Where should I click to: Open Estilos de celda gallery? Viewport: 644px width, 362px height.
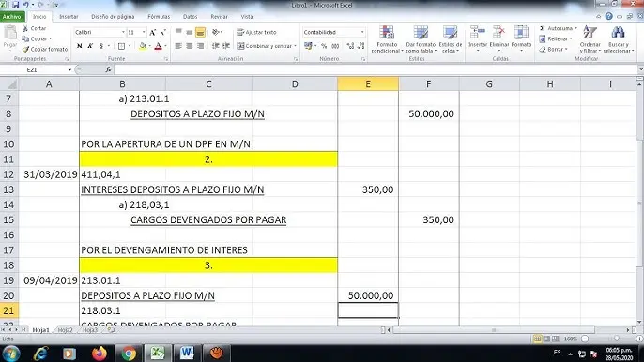(x=451, y=39)
